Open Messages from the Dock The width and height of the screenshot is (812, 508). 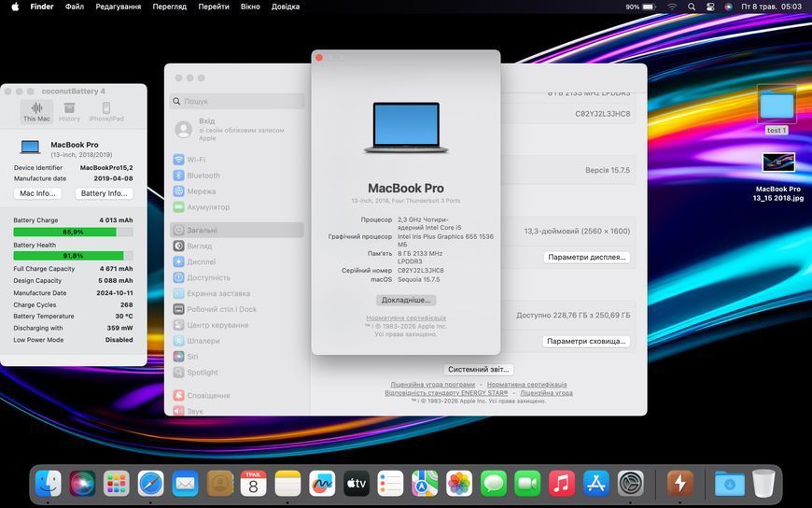494,484
